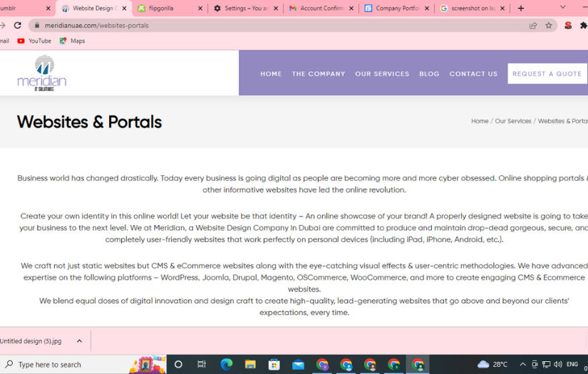Expand the Untitled design (5).jpg download chevron
This screenshot has height=374, width=588.
click(x=79, y=341)
